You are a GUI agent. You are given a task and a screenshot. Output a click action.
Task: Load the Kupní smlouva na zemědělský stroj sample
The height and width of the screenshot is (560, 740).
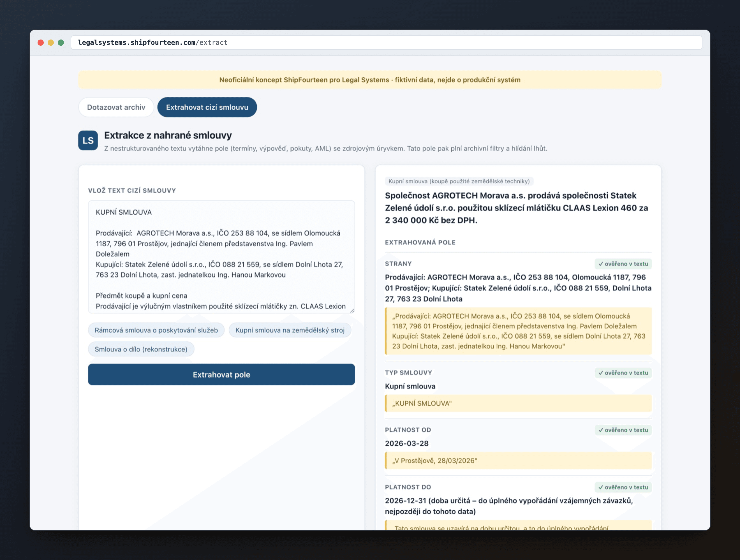point(290,330)
